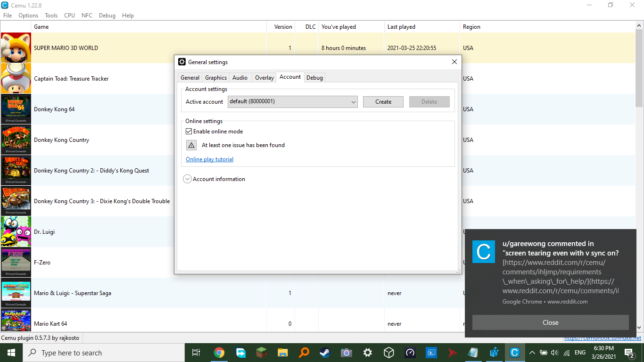Viewport: 644px width, 362px height.
Task: Select the F-Zero cover icon
Action: pyautogui.click(x=16, y=262)
